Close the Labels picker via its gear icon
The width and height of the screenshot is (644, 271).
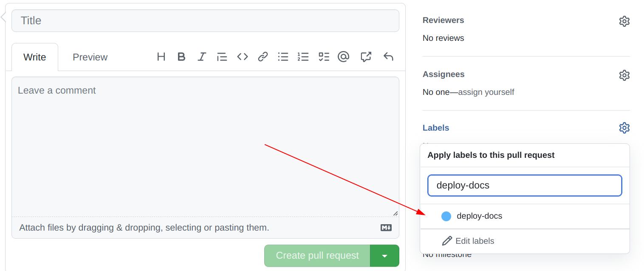coord(624,128)
